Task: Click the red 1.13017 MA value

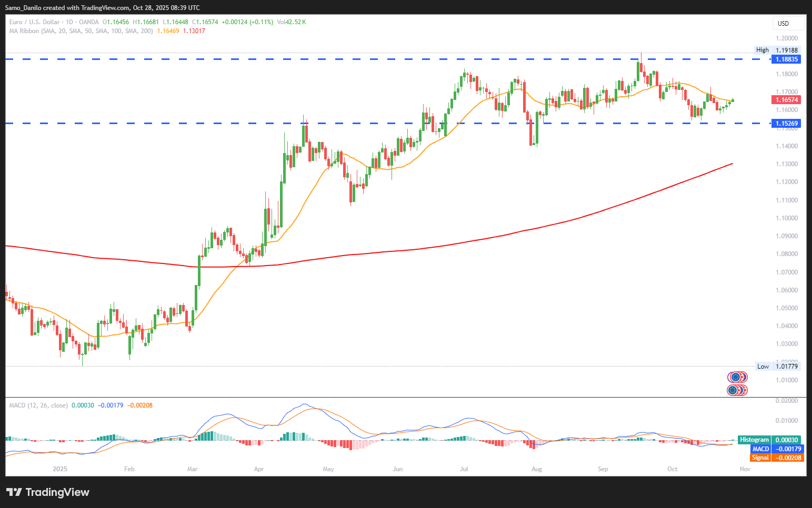Action: 194,31
